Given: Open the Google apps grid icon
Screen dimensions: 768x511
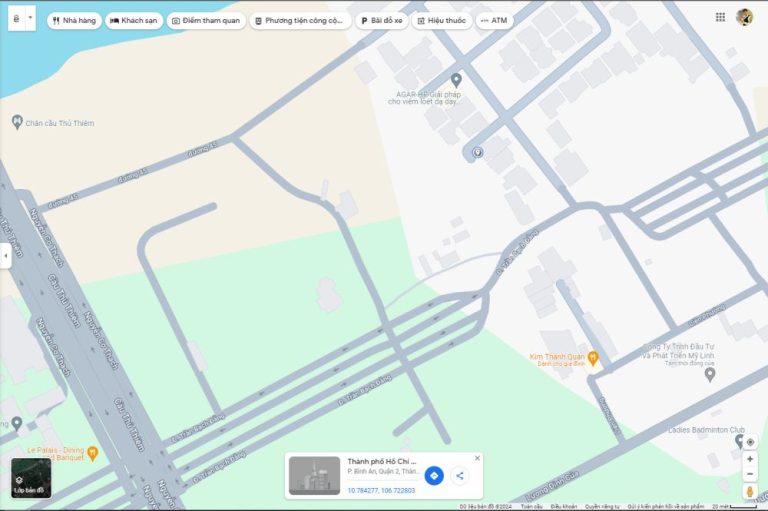Looking at the screenshot, I should click(720, 17).
